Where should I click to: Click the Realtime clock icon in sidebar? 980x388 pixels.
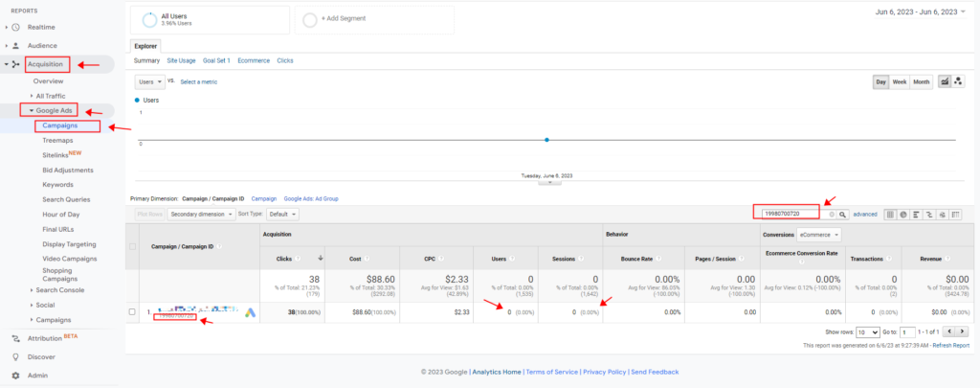click(x=15, y=27)
